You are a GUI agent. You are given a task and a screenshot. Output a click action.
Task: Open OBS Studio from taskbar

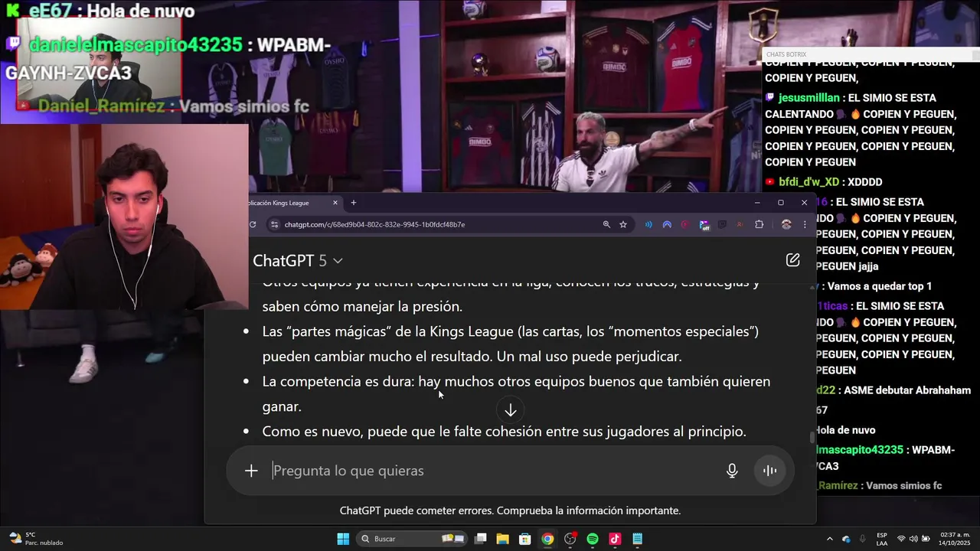click(570, 539)
